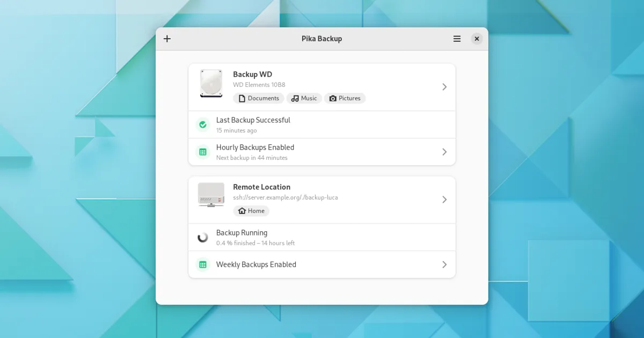This screenshot has width=644, height=338.
Task: Open Hourly Backups Enabled chevron
Action: [444, 152]
